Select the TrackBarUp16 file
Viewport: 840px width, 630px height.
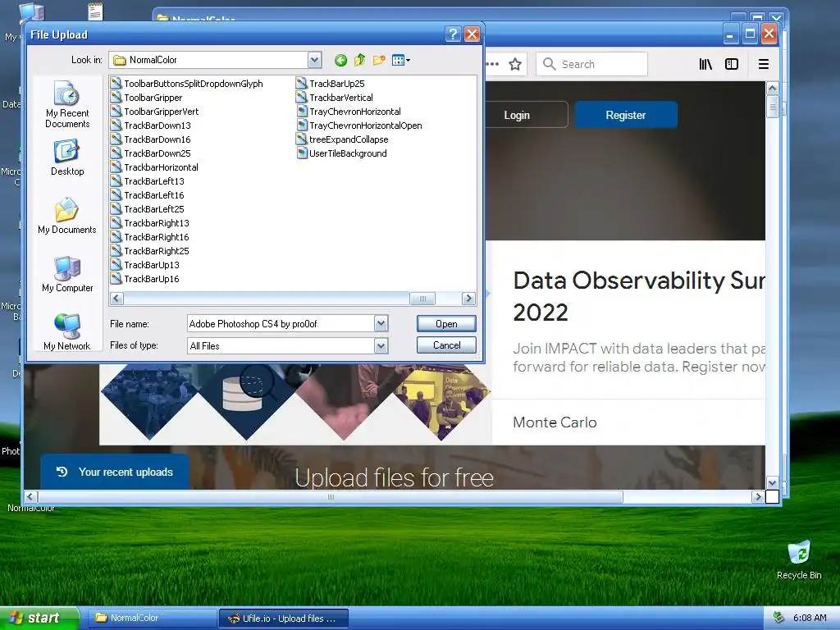(145, 279)
